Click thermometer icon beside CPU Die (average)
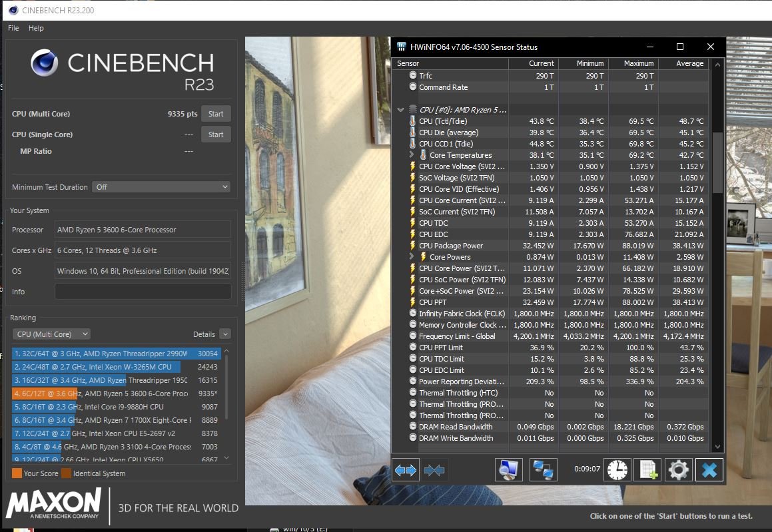Image resolution: width=772 pixels, height=532 pixels. tap(412, 133)
